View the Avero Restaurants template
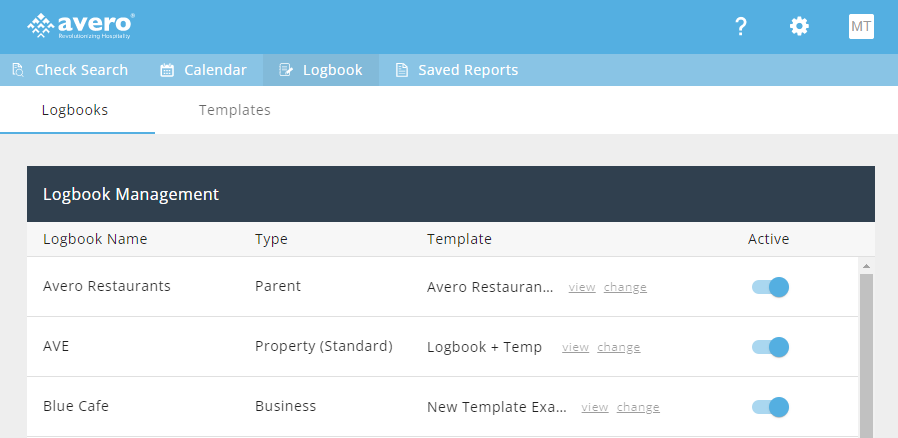This screenshot has height=438, width=898. [582, 288]
